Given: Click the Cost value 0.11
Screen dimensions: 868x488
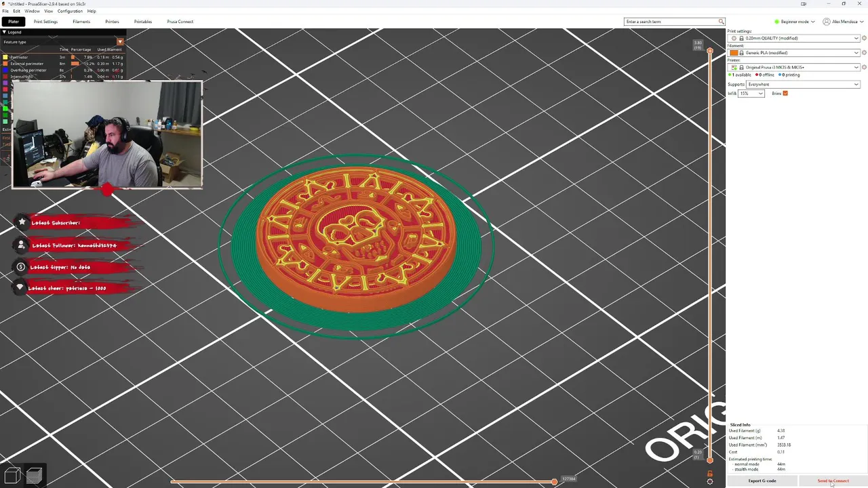Looking at the screenshot, I should [781, 452].
